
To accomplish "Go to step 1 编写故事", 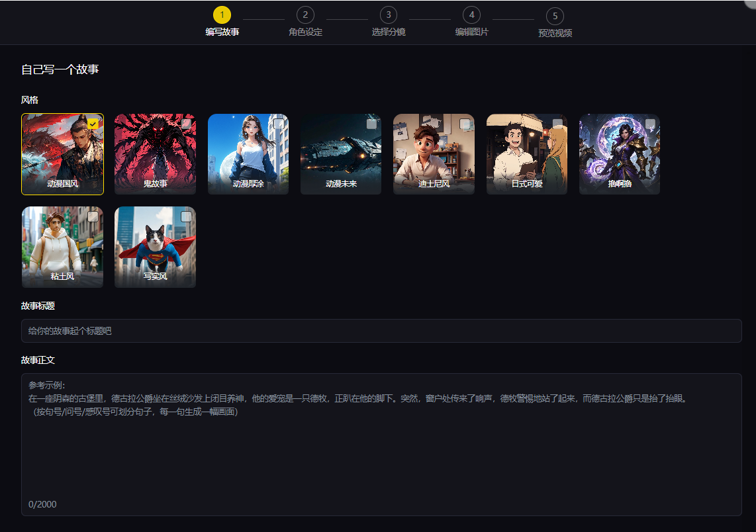I will tap(222, 15).
